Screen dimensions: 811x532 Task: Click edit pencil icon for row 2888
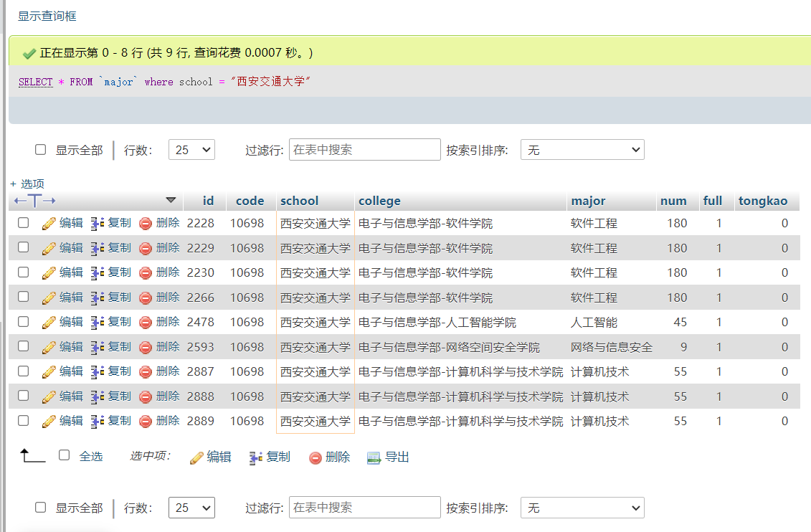pos(49,396)
